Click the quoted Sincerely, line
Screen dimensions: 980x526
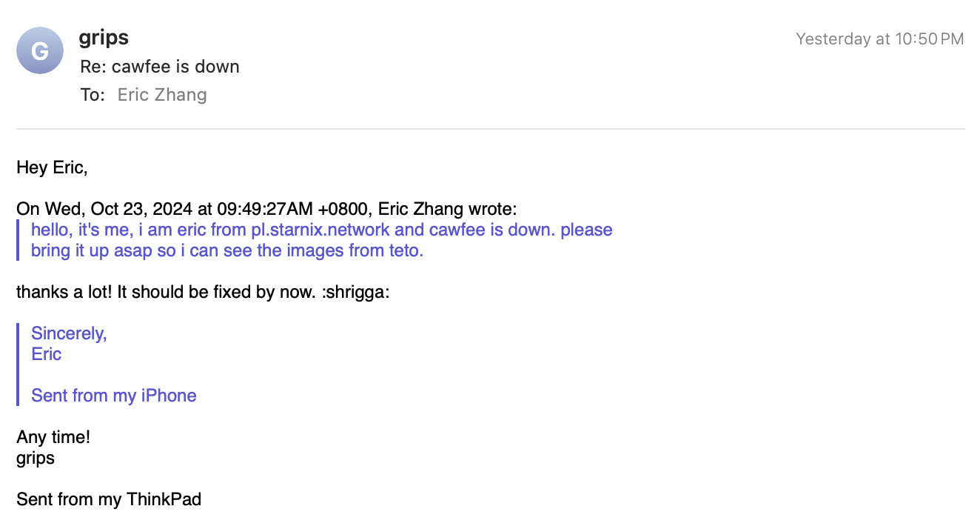69,333
